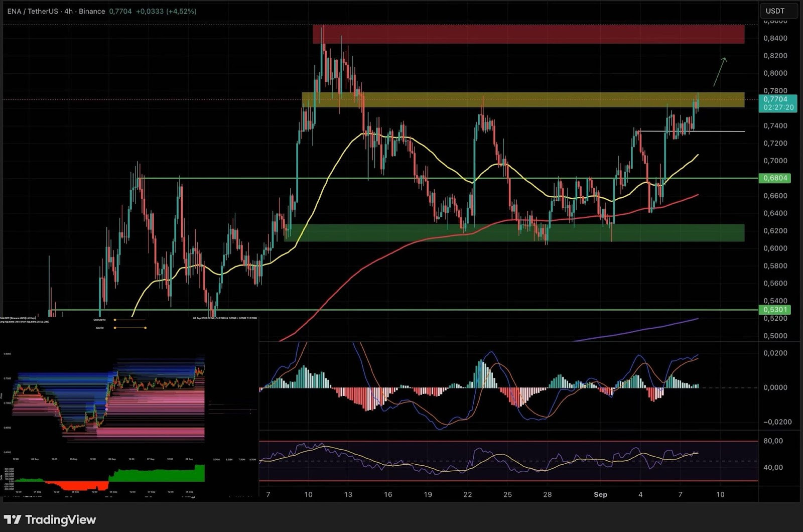
Task: Toggle the 0,6804 horizontal level label
Action: point(776,178)
